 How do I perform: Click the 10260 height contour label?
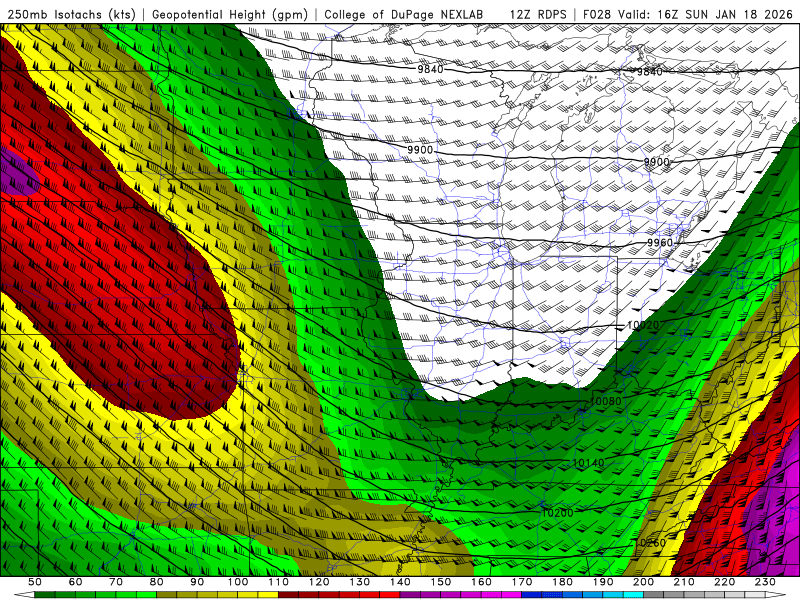650,543
